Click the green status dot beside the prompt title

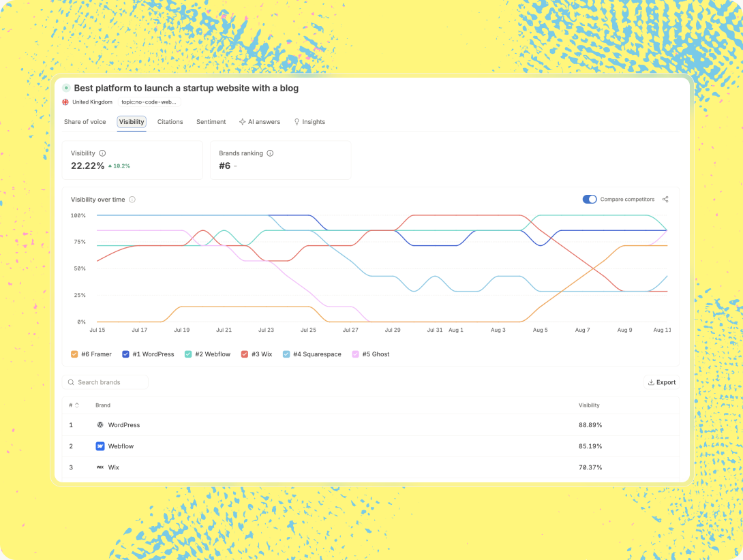tap(66, 88)
